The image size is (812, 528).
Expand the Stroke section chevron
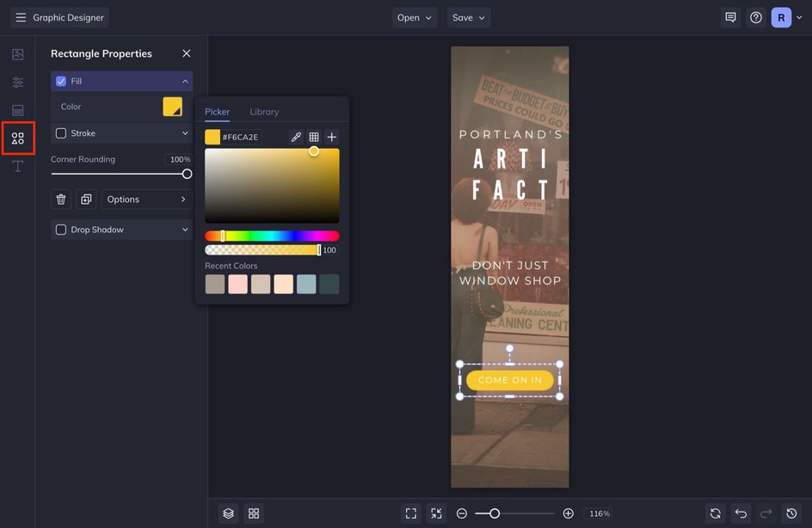[185, 133]
